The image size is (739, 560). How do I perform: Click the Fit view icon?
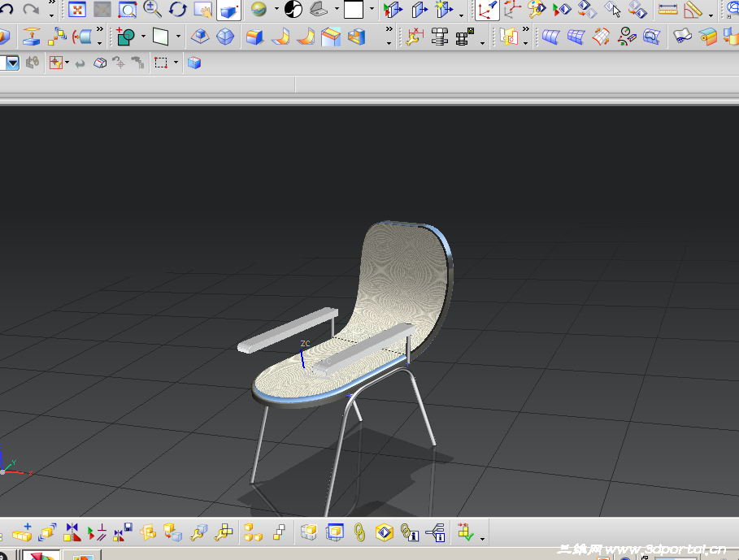tap(76, 9)
